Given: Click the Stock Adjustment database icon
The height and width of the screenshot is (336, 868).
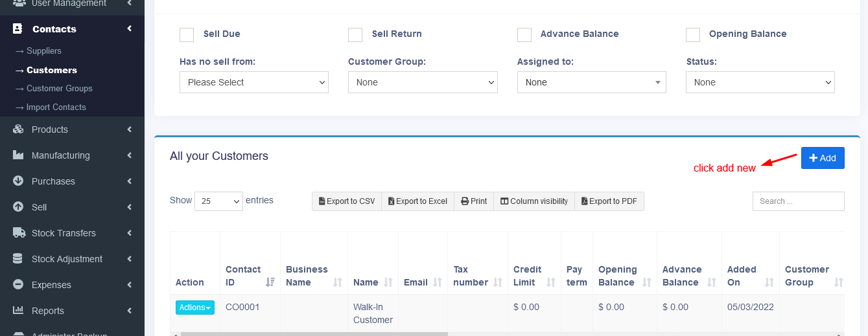Looking at the screenshot, I should click(18, 259).
